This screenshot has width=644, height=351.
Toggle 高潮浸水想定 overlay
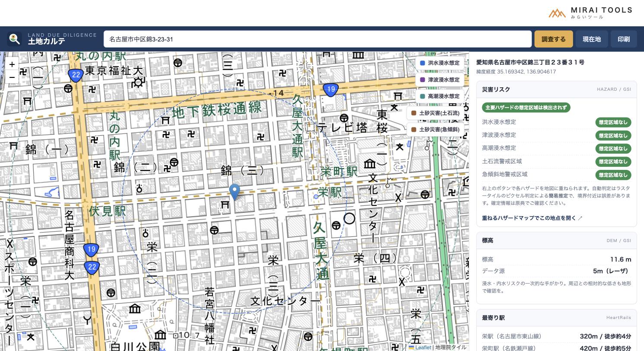click(x=440, y=96)
